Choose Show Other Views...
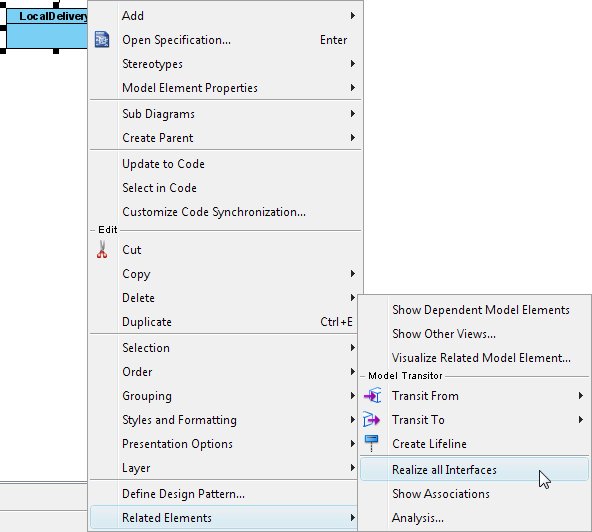592x532 pixels. (475, 334)
